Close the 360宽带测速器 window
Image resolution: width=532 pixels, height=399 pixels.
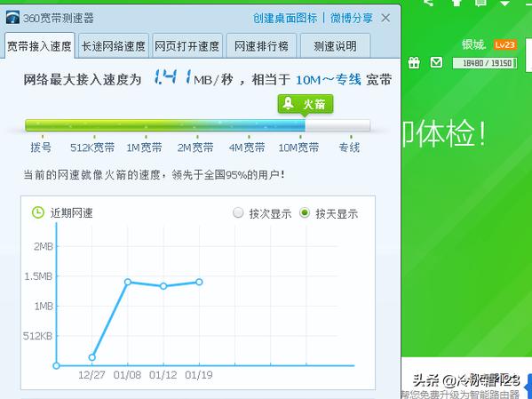[385, 18]
